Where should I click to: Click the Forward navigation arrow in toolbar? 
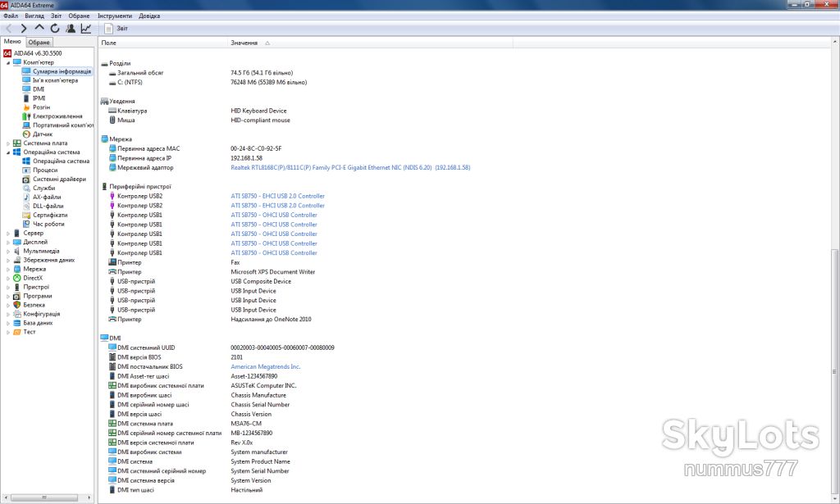[x=24, y=29]
